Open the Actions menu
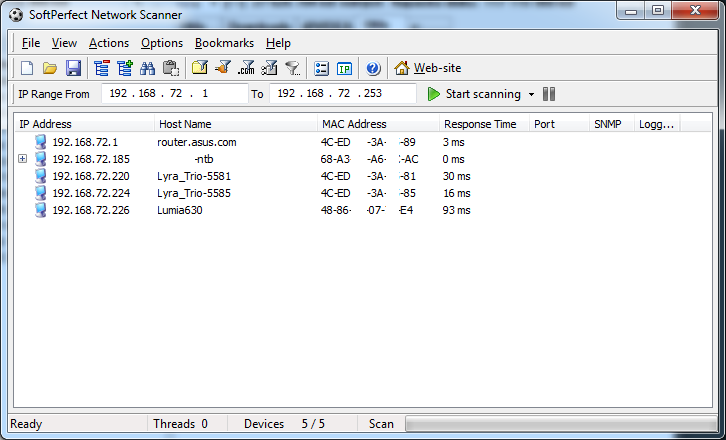 coord(108,43)
